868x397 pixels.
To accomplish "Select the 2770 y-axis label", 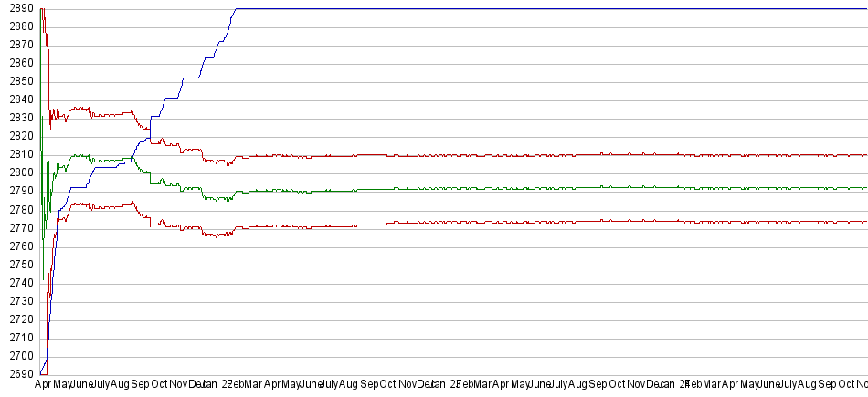I will (x=16, y=228).
